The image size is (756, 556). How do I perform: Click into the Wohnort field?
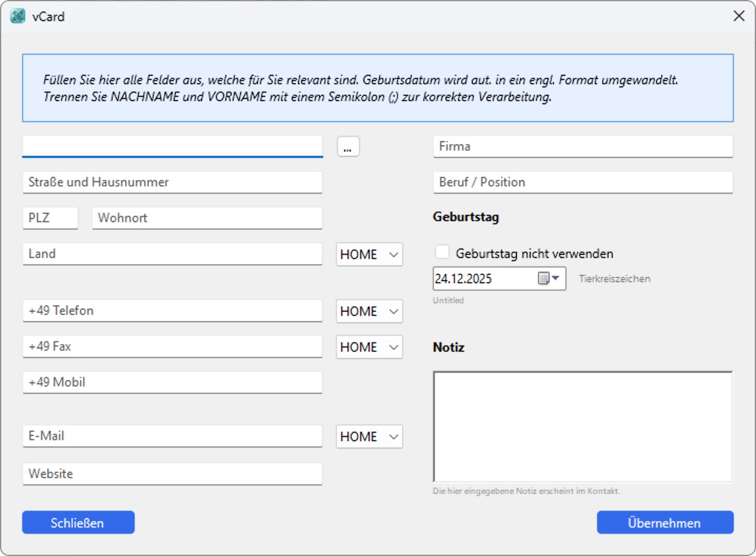206,218
